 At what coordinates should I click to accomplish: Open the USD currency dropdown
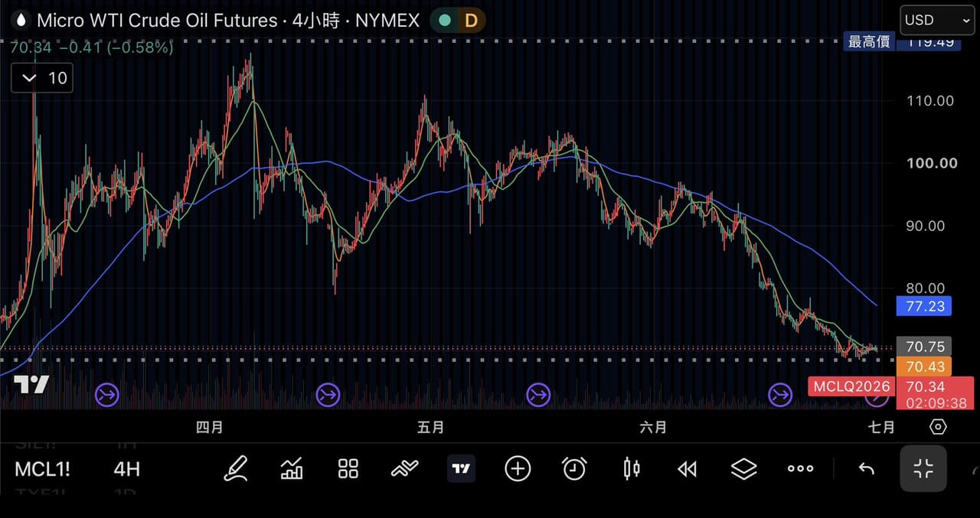[937, 21]
